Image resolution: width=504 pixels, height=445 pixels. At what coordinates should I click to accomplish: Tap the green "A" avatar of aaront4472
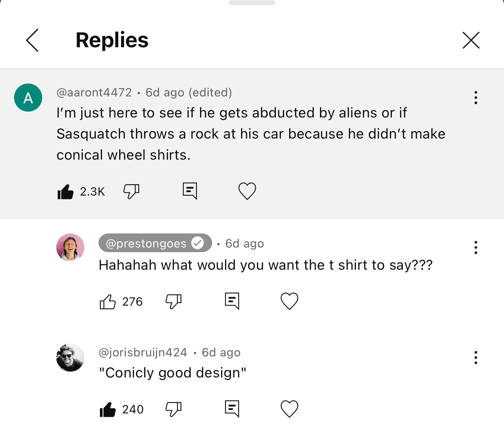28,98
